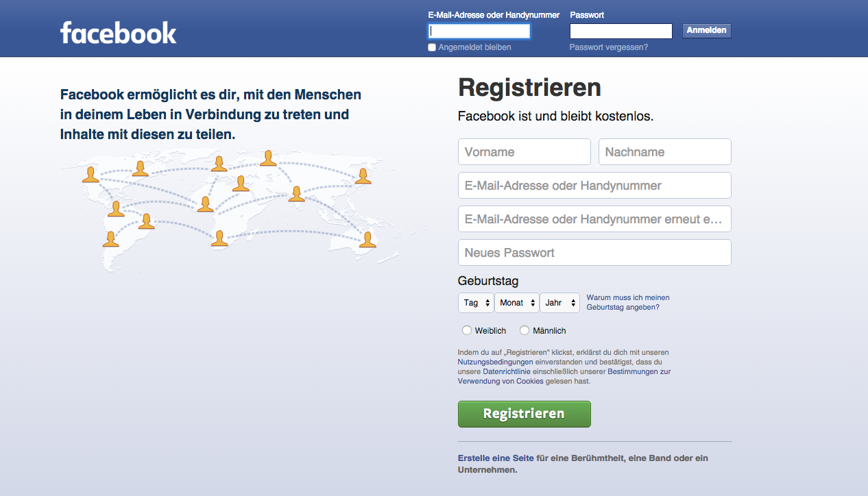Screen dimensions: 868x496
Task: Focus the Vorname input field
Action: [x=525, y=152]
